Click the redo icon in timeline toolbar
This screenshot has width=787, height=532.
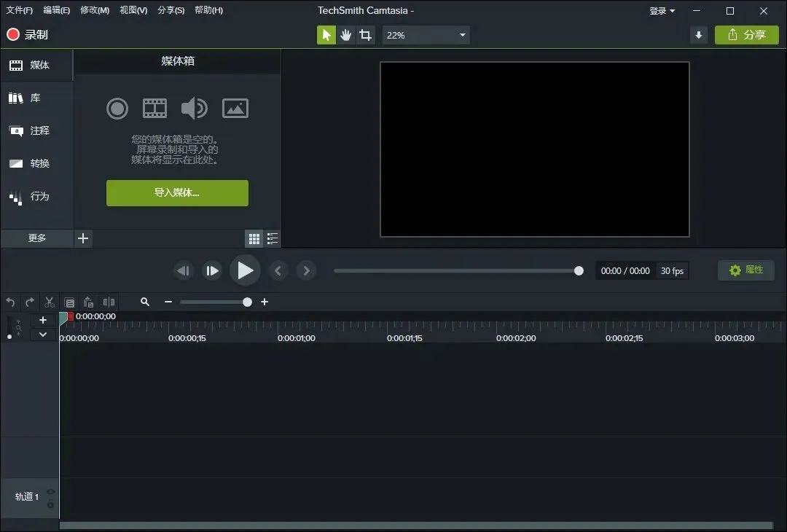30,302
